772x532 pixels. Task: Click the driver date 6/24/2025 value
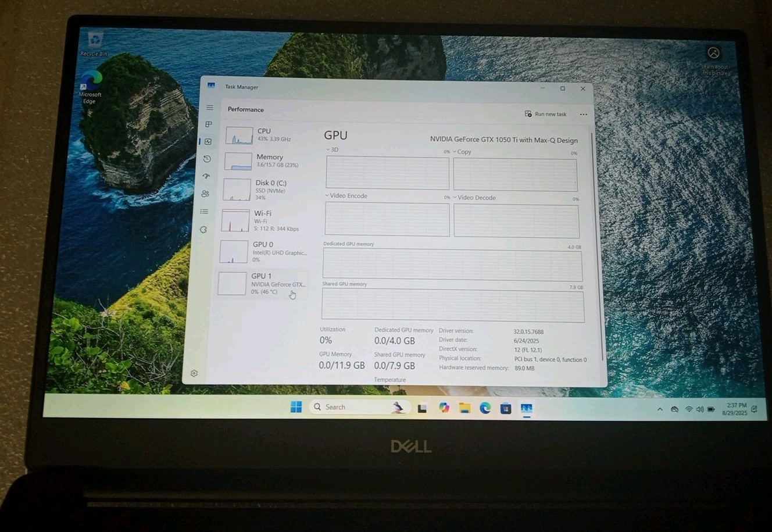pos(526,341)
